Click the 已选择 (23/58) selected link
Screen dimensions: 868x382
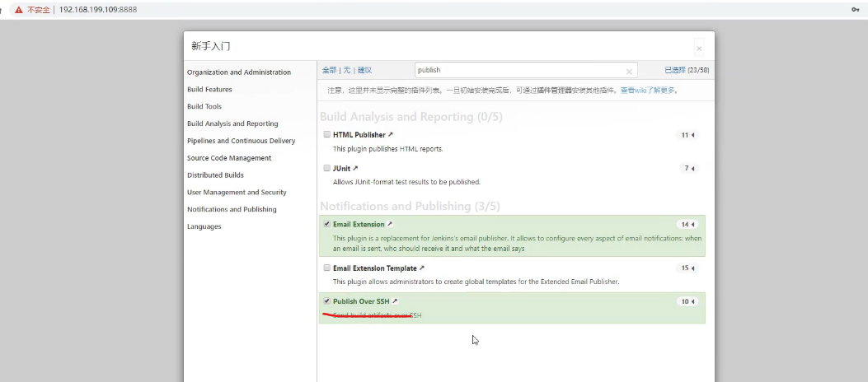pos(686,71)
